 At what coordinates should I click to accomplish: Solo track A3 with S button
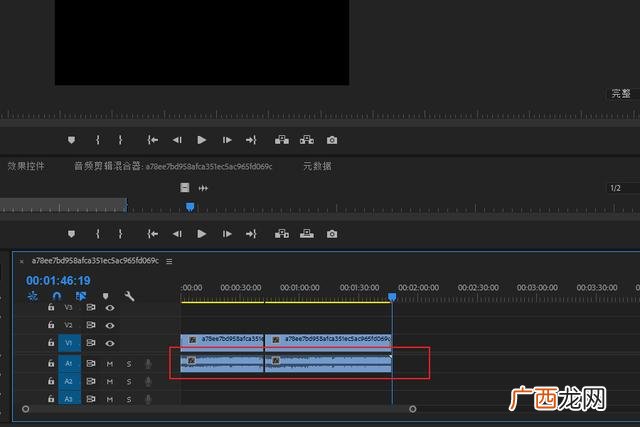(x=129, y=399)
